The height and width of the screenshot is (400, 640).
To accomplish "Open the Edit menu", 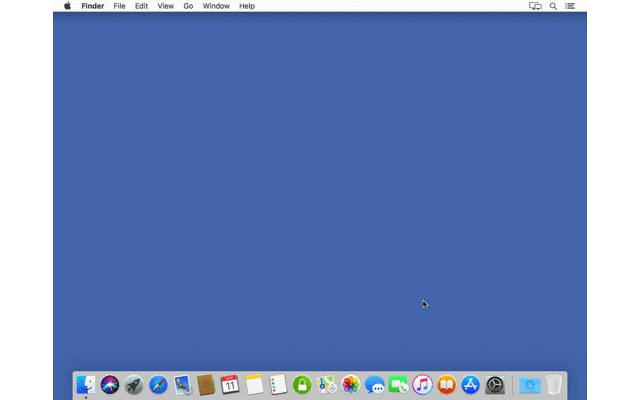I will tap(141, 6).
